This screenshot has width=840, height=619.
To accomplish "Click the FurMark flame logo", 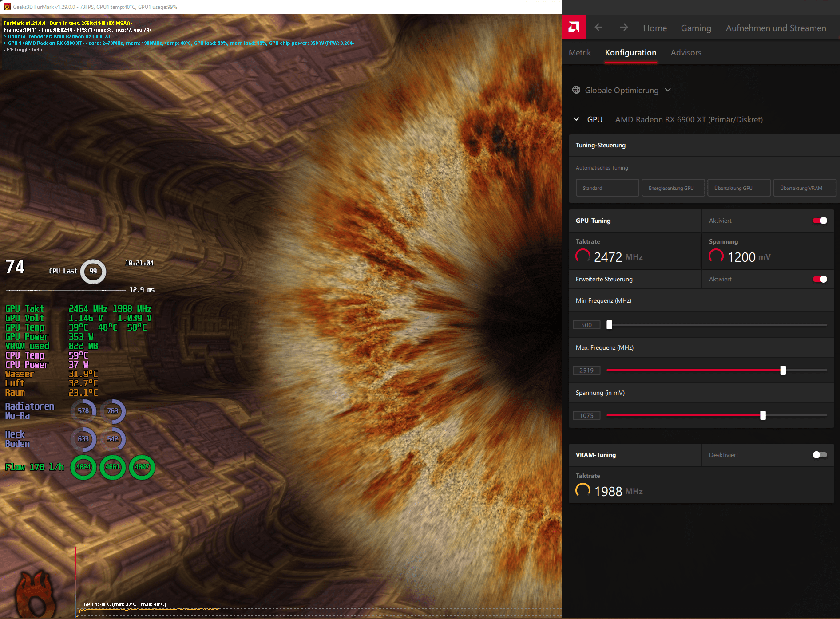I will (36, 595).
